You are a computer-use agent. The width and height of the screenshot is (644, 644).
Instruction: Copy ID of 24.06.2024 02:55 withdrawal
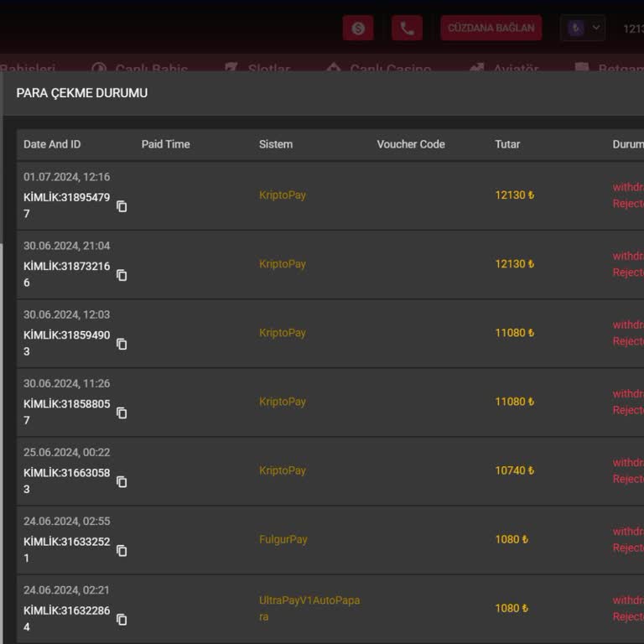click(x=122, y=550)
